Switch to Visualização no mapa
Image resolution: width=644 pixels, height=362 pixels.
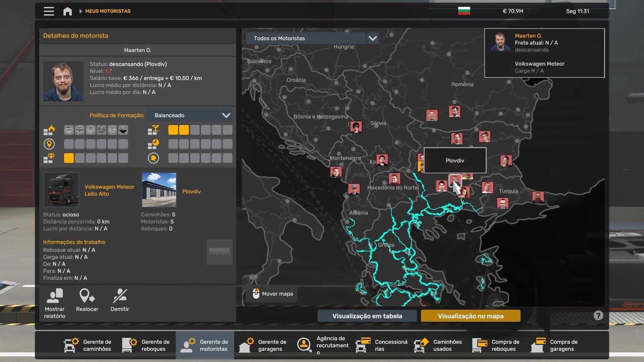pos(470,316)
